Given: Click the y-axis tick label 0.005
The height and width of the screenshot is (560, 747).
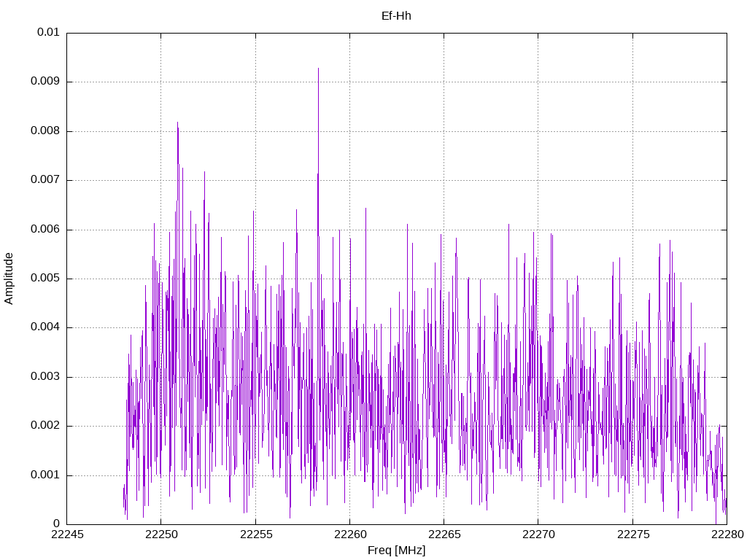Looking at the screenshot, I should point(45,279).
